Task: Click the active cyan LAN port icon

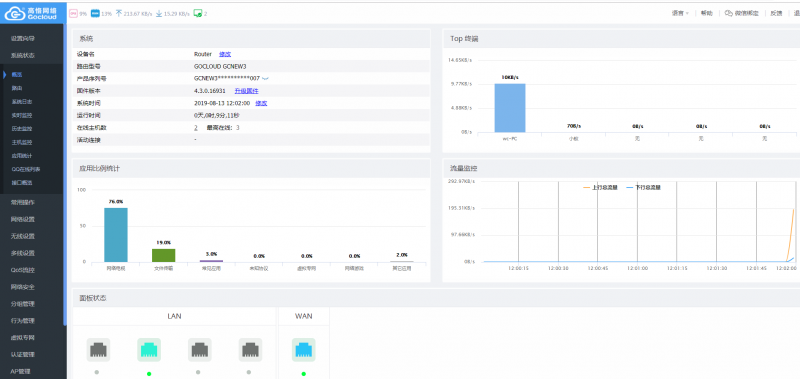Action: (x=149, y=350)
